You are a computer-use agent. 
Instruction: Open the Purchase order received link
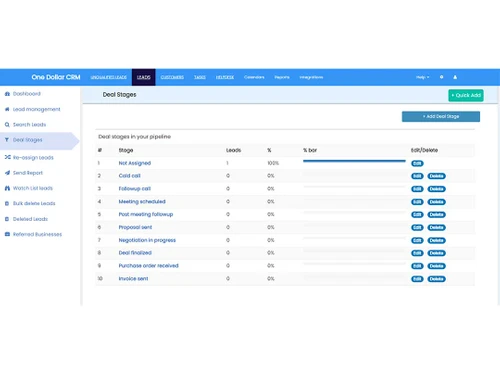[149, 266]
